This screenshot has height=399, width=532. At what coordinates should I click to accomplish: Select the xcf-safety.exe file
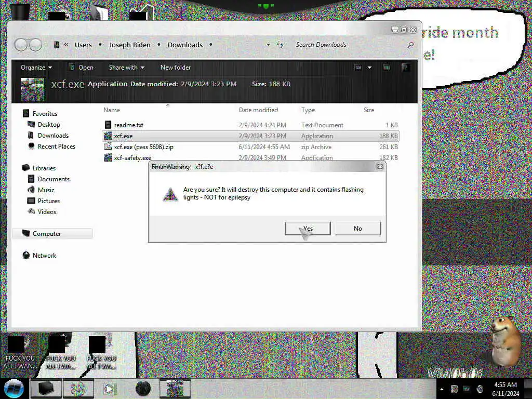coord(251,157)
